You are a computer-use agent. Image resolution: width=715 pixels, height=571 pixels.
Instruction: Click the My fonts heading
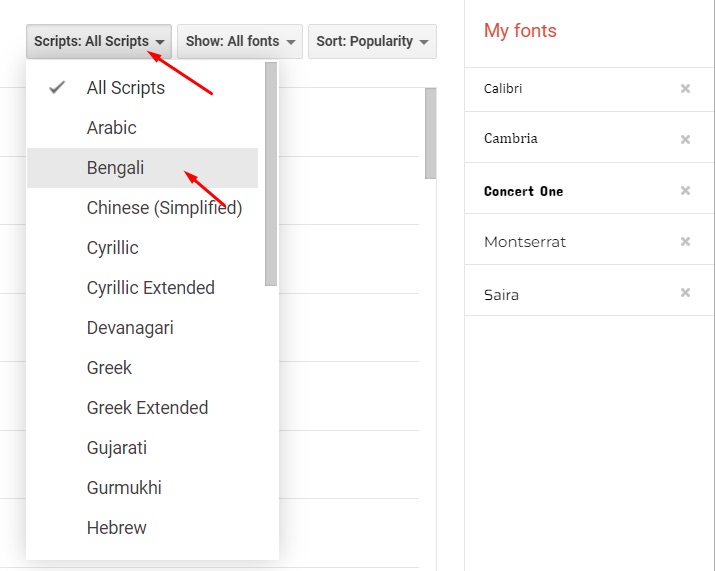pos(520,31)
